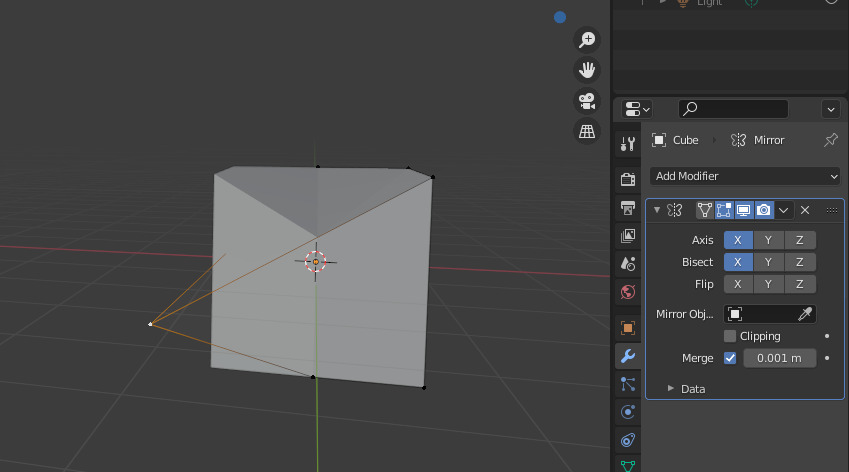The image size is (849, 472).
Task: Open the properties editor type dropdown
Action: click(637, 109)
